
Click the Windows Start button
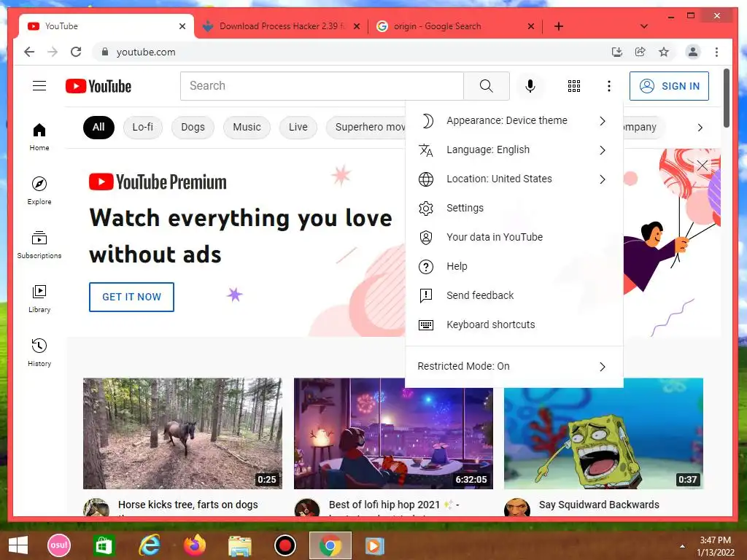pos(18,545)
